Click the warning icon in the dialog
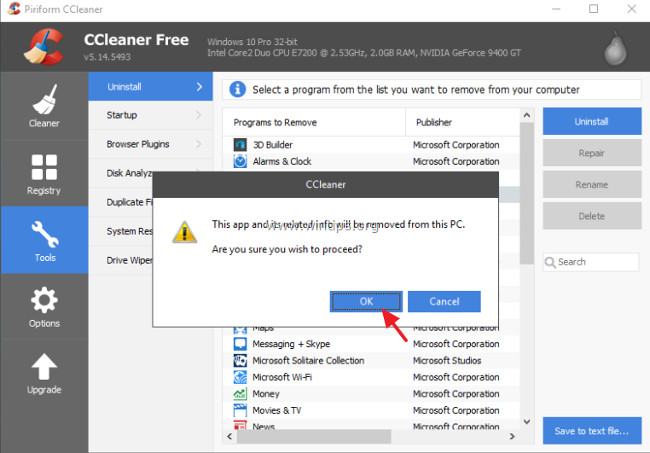The image size is (650, 453). point(184,231)
